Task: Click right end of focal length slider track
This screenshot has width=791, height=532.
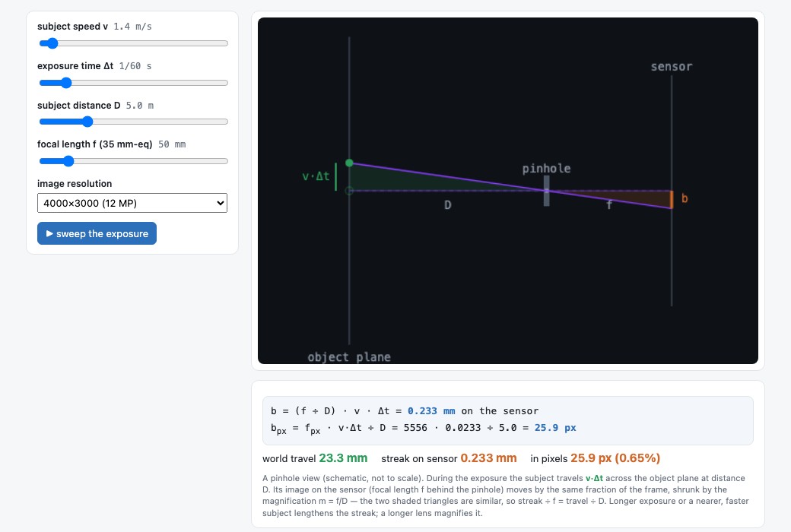Action: 225,161
